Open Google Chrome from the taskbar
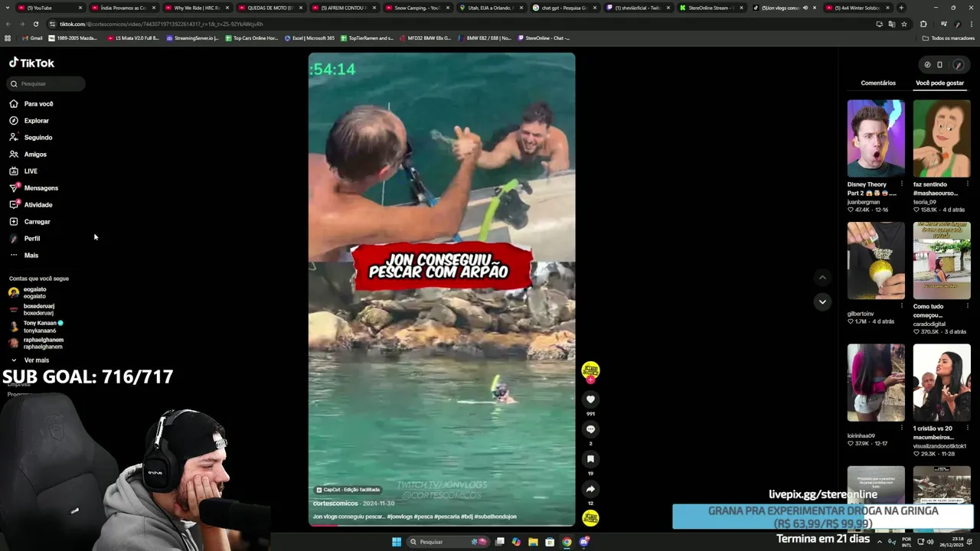The width and height of the screenshot is (980, 551). click(x=567, y=542)
